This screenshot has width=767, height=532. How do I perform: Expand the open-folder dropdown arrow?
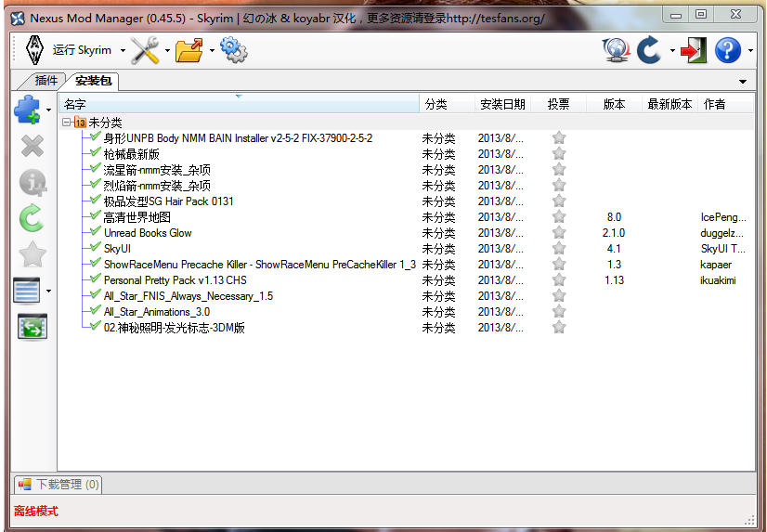coord(212,50)
